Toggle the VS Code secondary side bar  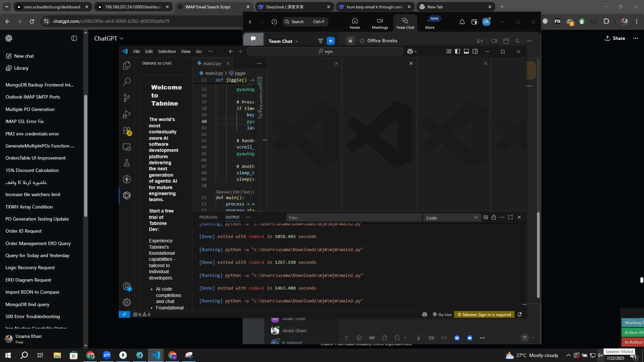tap(475, 51)
